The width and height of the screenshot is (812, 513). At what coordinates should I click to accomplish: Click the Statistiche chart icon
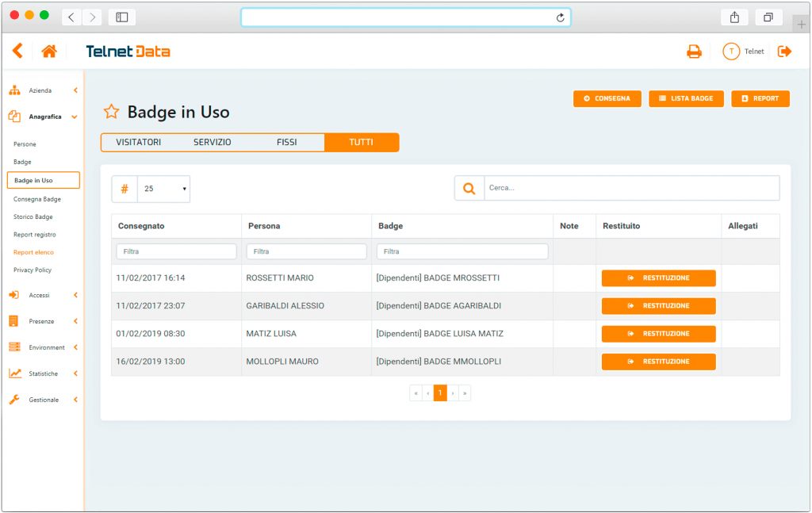(15, 373)
